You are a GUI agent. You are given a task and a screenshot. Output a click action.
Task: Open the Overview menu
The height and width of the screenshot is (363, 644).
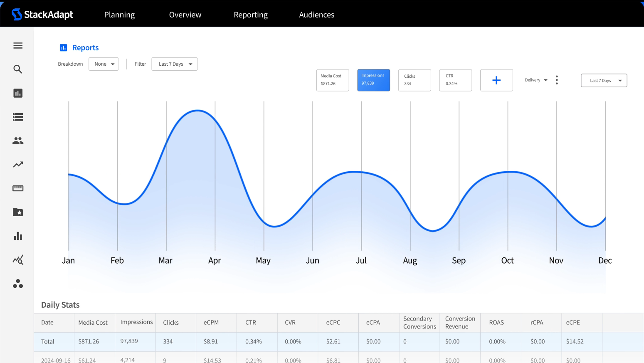pos(185,15)
